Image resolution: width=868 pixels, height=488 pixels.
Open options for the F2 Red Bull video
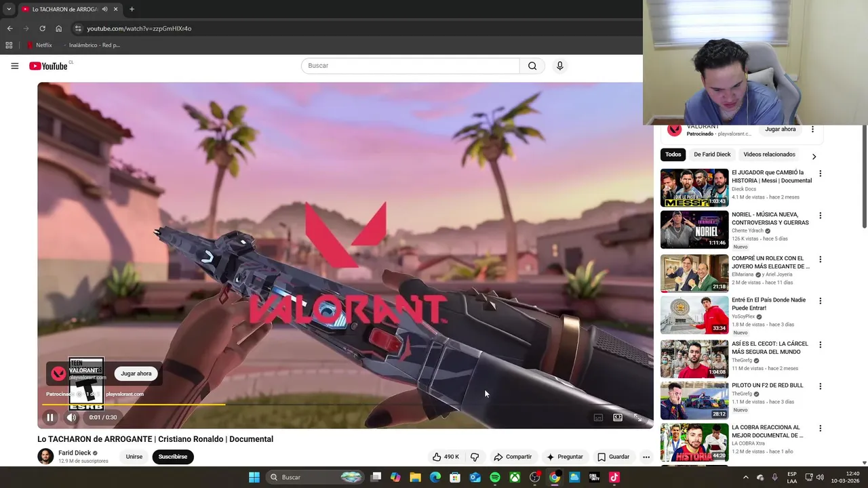tap(820, 386)
